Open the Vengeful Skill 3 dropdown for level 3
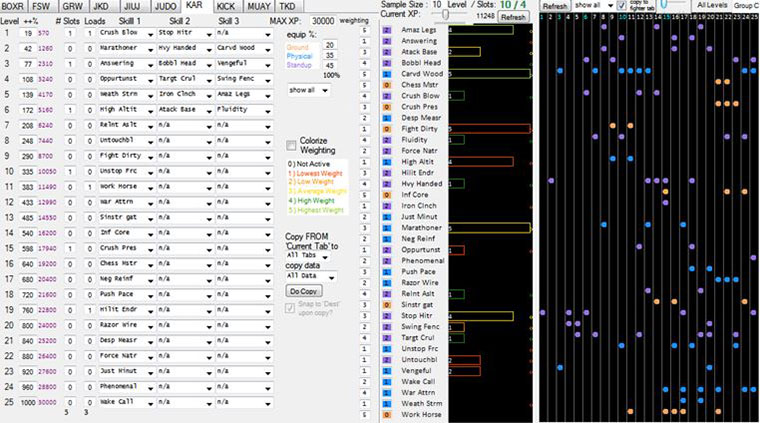The width and height of the screenshot is (760, 423). 244,64
